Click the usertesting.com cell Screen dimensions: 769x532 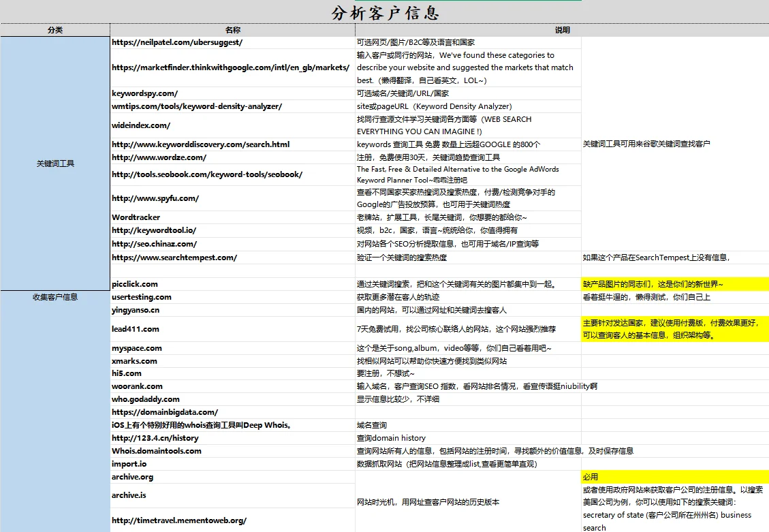coord(140,297)
